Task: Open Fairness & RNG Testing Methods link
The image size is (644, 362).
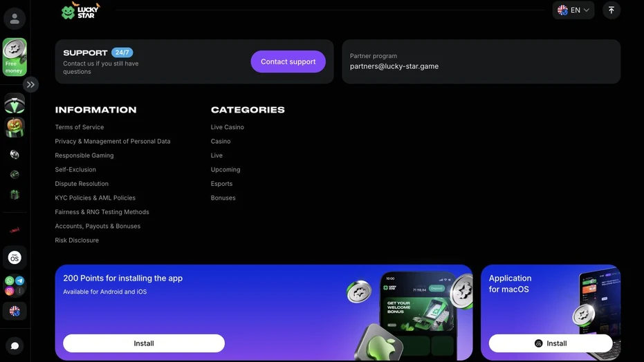Action: coord(102,212)
